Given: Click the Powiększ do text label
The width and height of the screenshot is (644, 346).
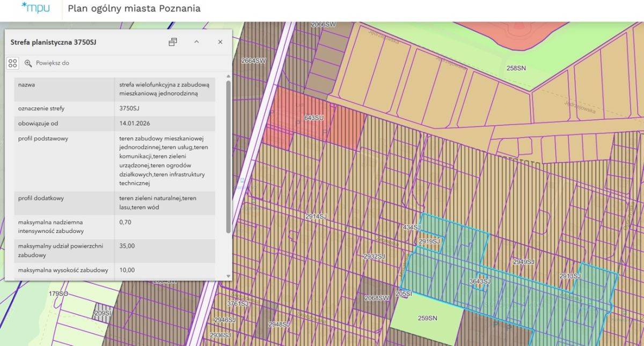Looking at the screenshot, I should (x=53, y=63).
